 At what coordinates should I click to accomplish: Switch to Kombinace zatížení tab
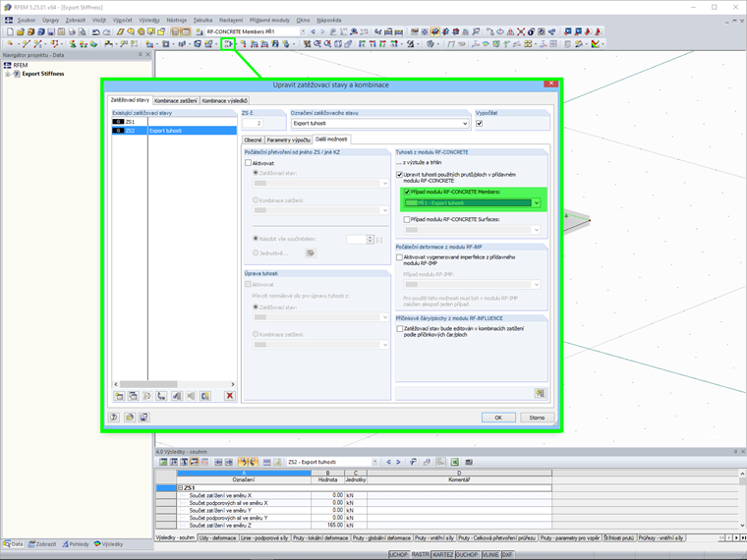click(x=176, y=100)
